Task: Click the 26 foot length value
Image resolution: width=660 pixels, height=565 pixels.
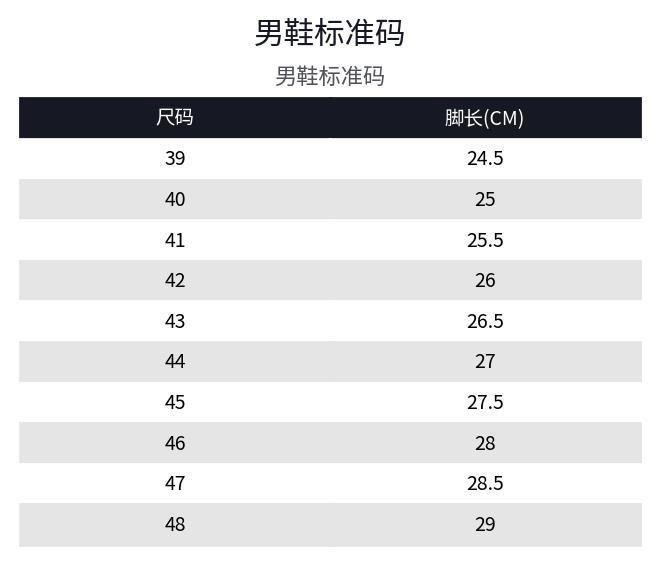Action: pyautogui.click(x=484, y=280)
